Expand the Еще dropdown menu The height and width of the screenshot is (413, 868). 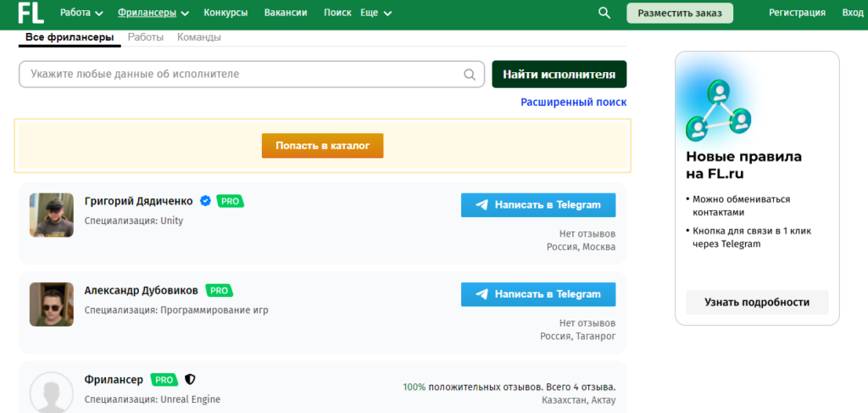376,13
